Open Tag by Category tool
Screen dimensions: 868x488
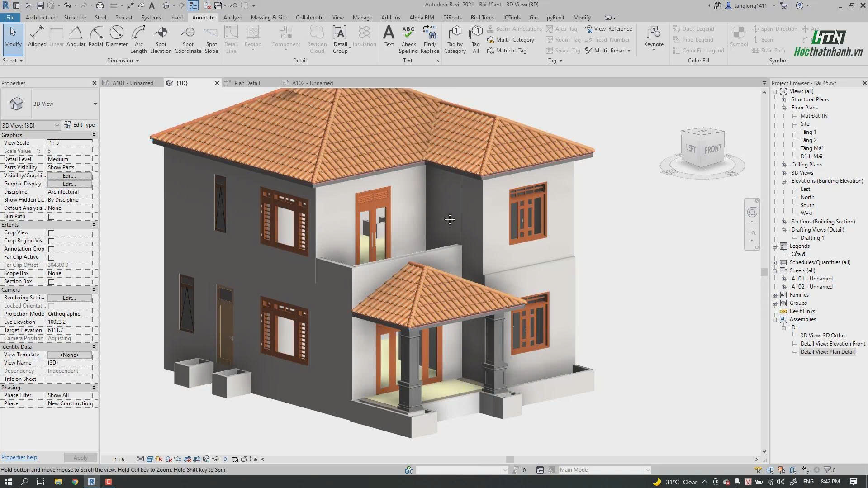click(455, 40)
